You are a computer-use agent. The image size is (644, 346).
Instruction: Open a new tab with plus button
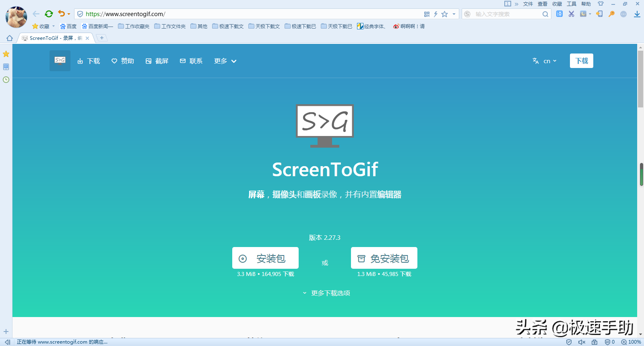click(102, 38)
